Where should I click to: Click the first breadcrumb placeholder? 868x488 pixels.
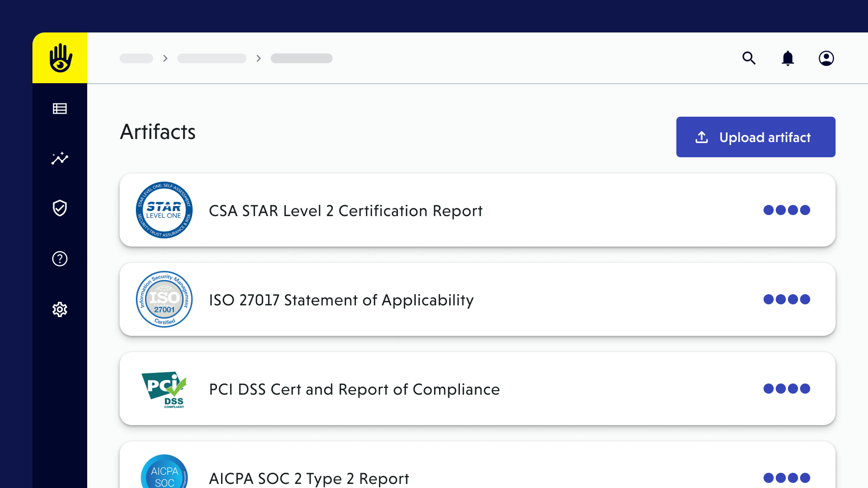(136, 58)
